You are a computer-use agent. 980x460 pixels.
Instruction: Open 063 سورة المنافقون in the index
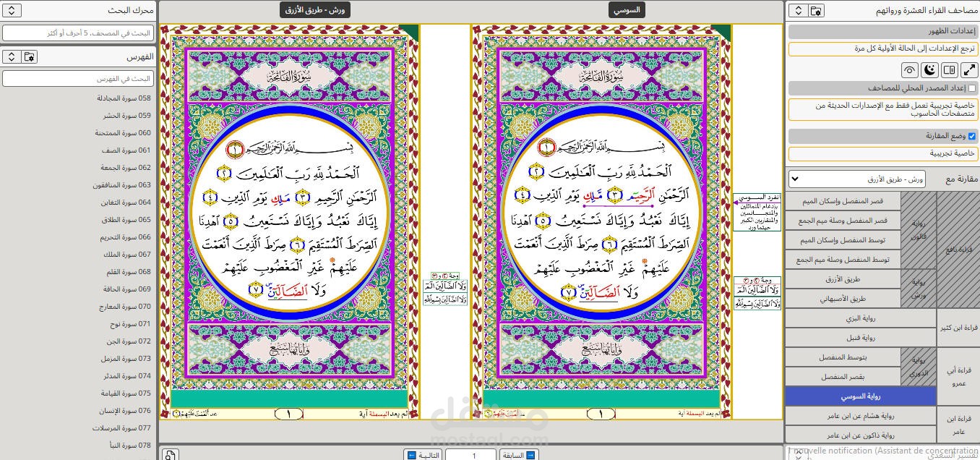pos(122,185)
